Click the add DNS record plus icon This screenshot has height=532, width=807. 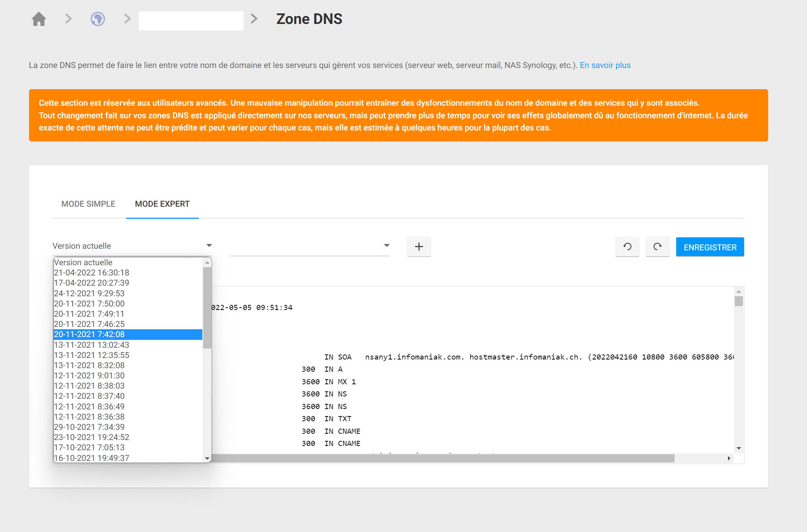click(x=419, y=246)
